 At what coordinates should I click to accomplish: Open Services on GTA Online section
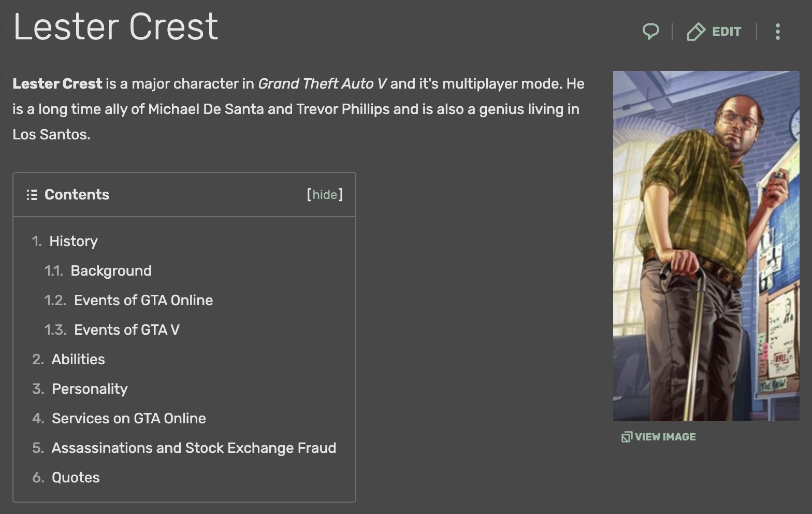pos(129,419)
